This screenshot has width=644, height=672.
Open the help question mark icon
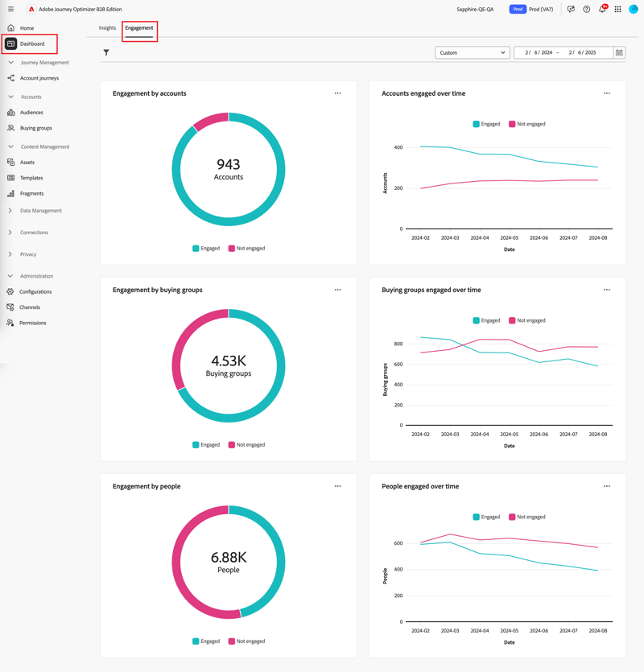[587, 9]
